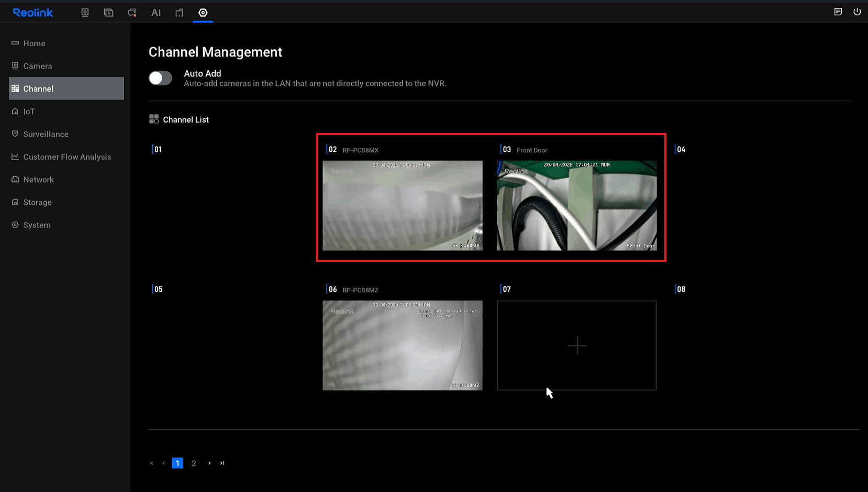Screen dimensions: 868x492
Task: Go to page 2 of the channel list
Action: (x=194, y=463)
